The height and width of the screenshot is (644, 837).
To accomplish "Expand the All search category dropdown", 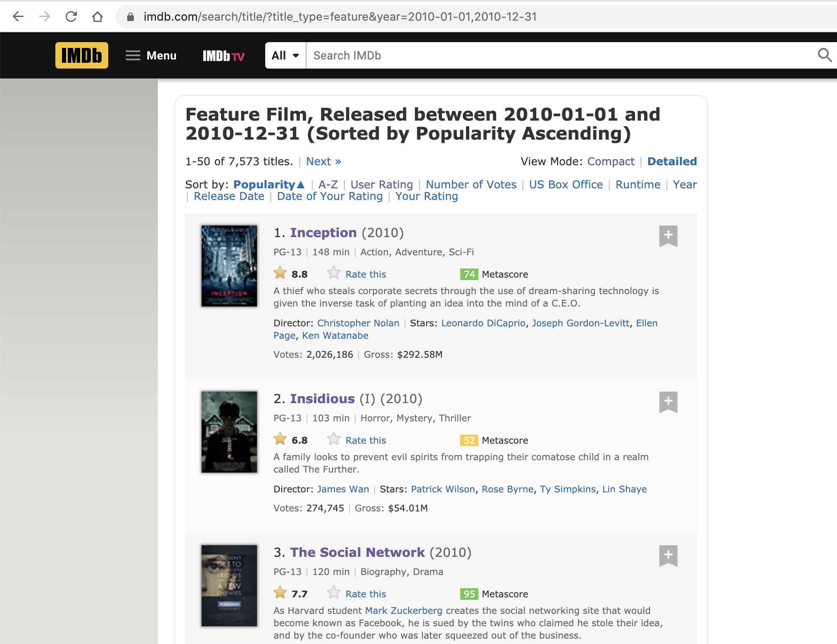I will (285, 55).
